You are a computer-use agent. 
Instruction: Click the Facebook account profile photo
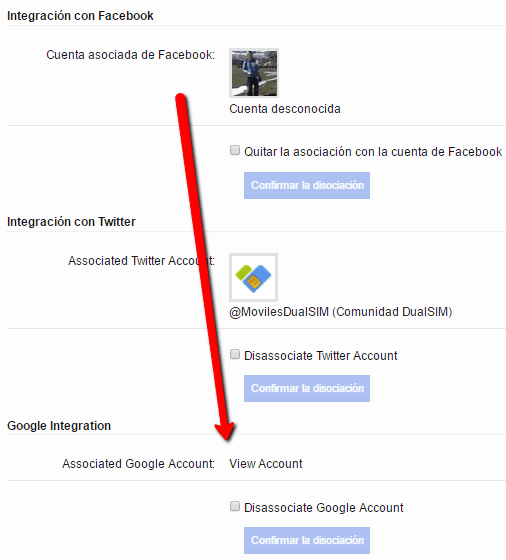click(254, 73)
